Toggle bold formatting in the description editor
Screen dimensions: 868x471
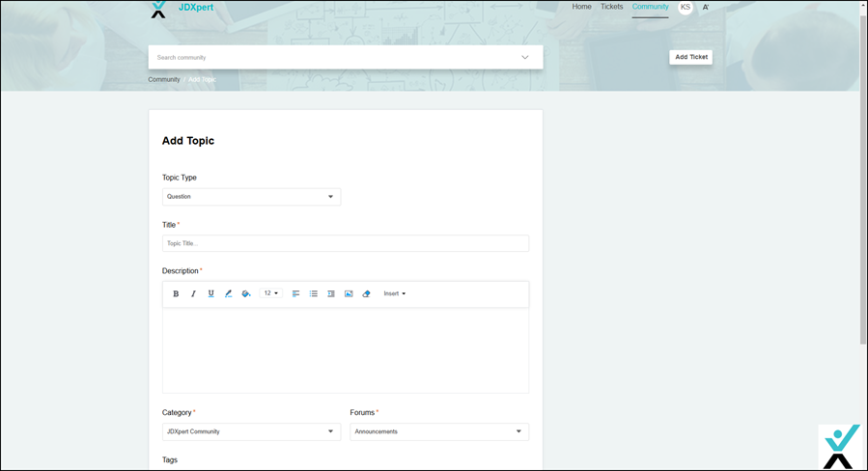pyautogui.click(x=176, y=293)
